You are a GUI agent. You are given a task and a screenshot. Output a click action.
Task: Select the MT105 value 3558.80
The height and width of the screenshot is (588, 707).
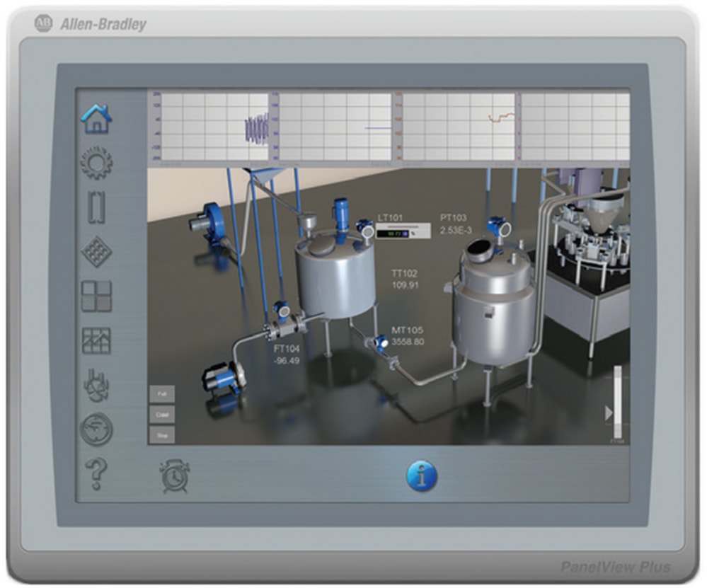[x=408, y=342]
